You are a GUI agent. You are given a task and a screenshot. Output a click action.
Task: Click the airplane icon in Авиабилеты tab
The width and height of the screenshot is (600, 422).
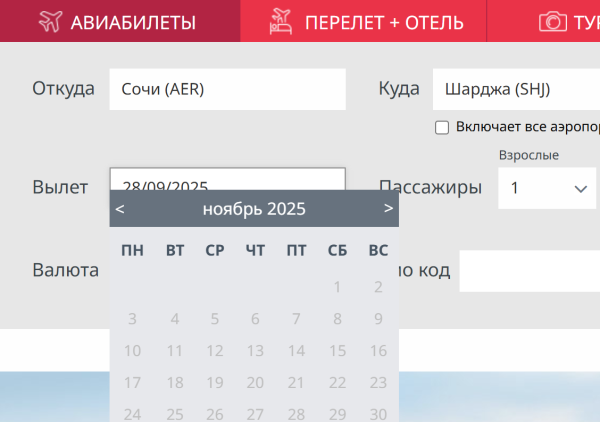click(50, 21)
